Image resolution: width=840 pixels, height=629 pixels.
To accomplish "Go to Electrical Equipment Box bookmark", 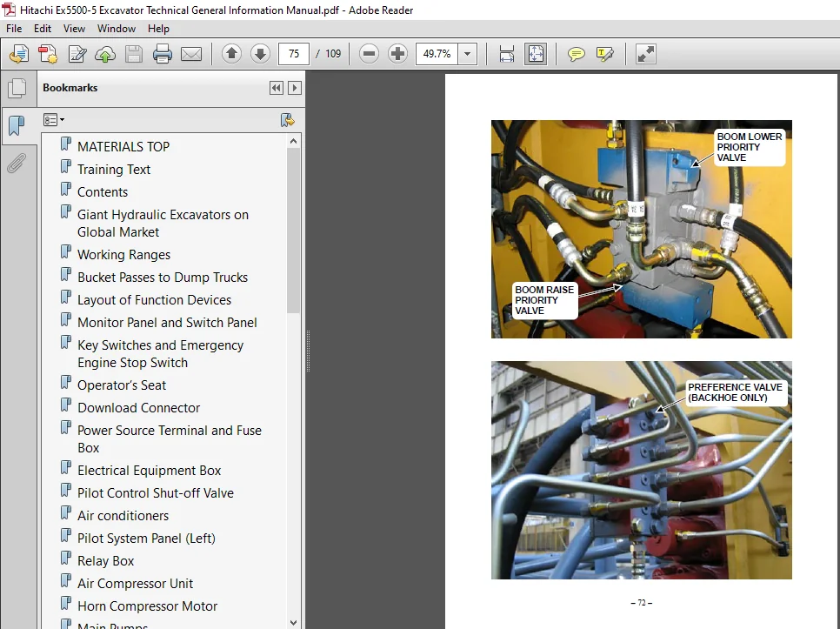I will 149,471.
